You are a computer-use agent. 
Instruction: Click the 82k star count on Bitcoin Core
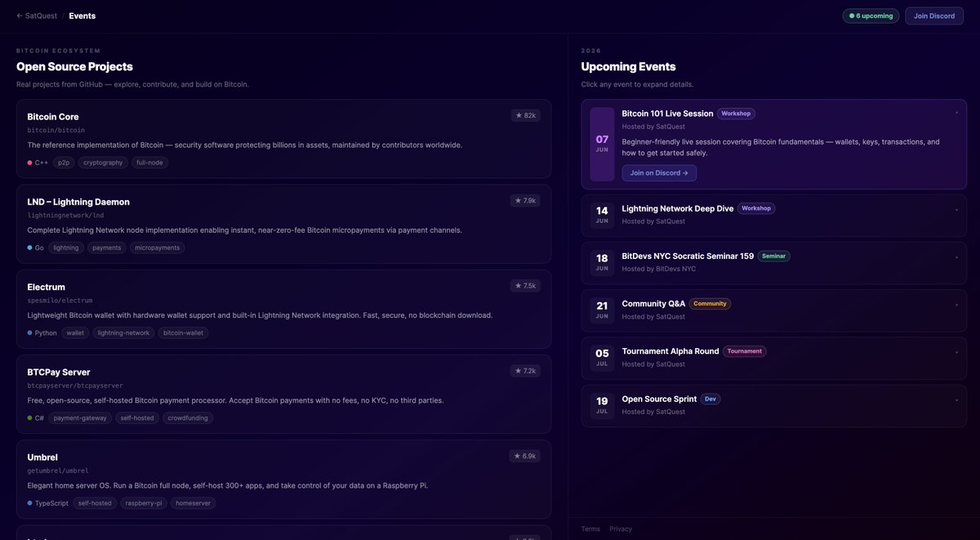pyautogui.click(x=525, y=115)
